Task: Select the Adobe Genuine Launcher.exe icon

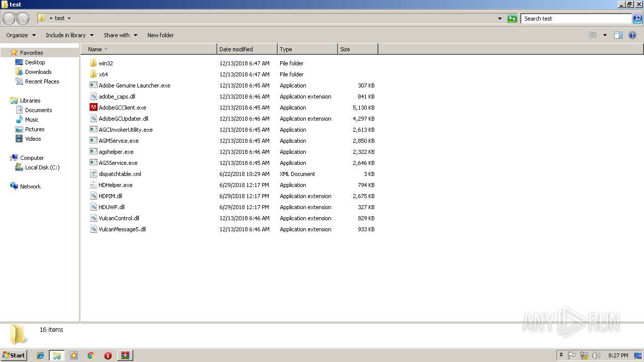Action: pyautogui.click(x=93, y=85)
